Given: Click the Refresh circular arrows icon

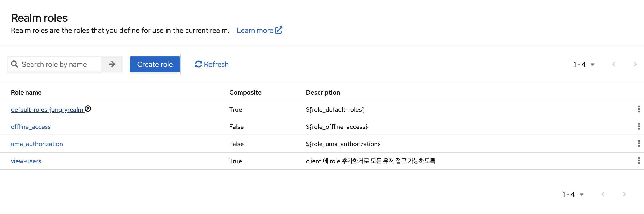Looking at the screenshot, I should coord(198,64).
